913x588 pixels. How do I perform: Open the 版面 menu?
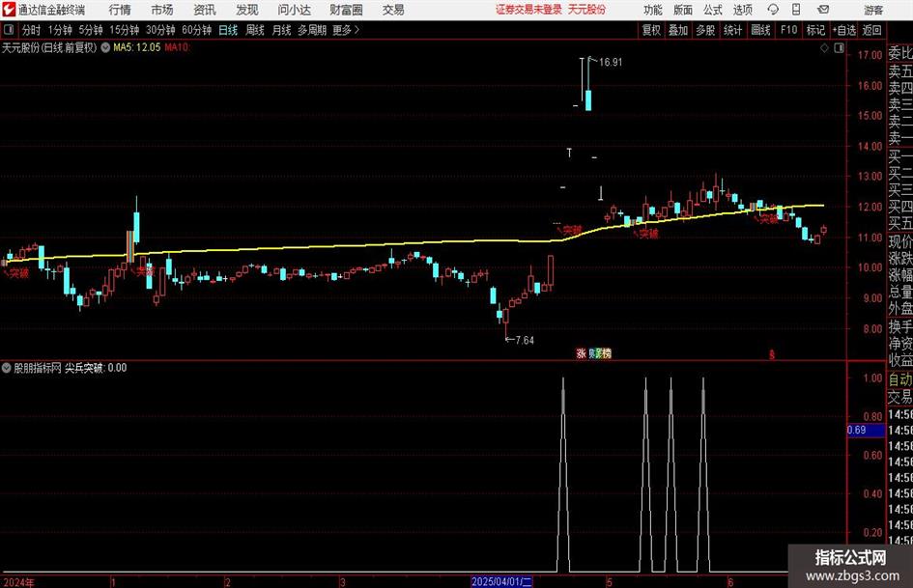click(683, 10)
